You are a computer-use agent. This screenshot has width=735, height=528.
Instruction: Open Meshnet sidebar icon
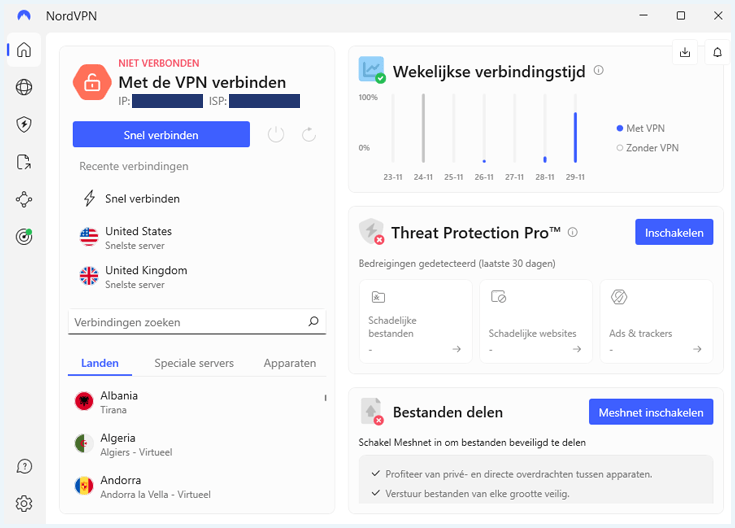pyautogui.click(x=24, y=199)
